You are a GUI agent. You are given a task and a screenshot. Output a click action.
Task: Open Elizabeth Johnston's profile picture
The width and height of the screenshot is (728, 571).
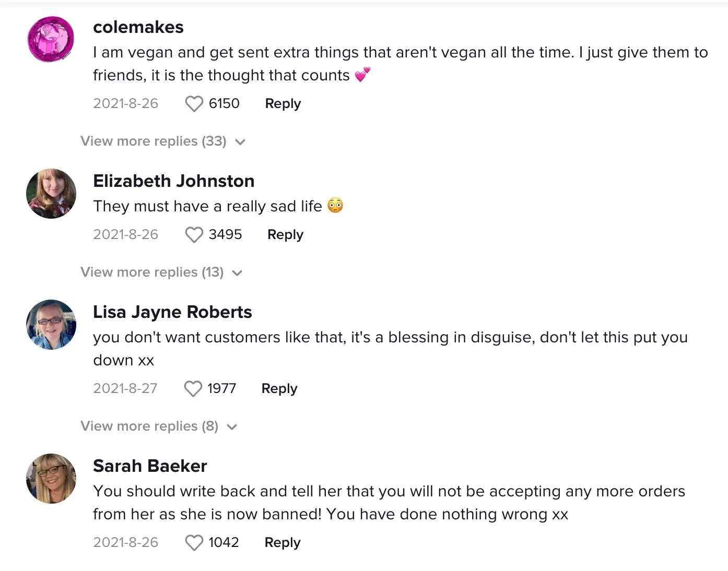click(x=51, y=194)
